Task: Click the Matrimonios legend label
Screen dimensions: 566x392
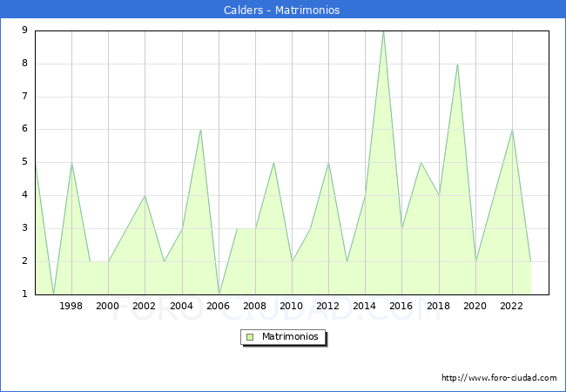Action: click(x=288, y=336)
